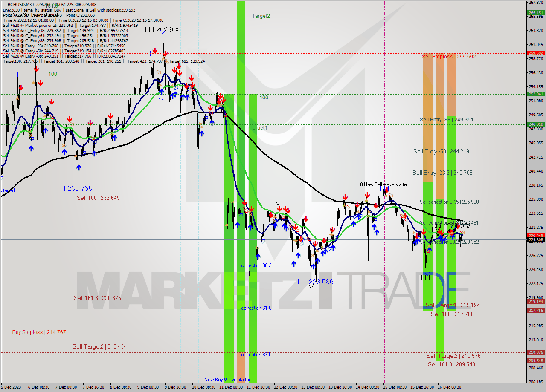
Task: Click the '9 Dec 00:30' time axis label
Action: (148, 387)
